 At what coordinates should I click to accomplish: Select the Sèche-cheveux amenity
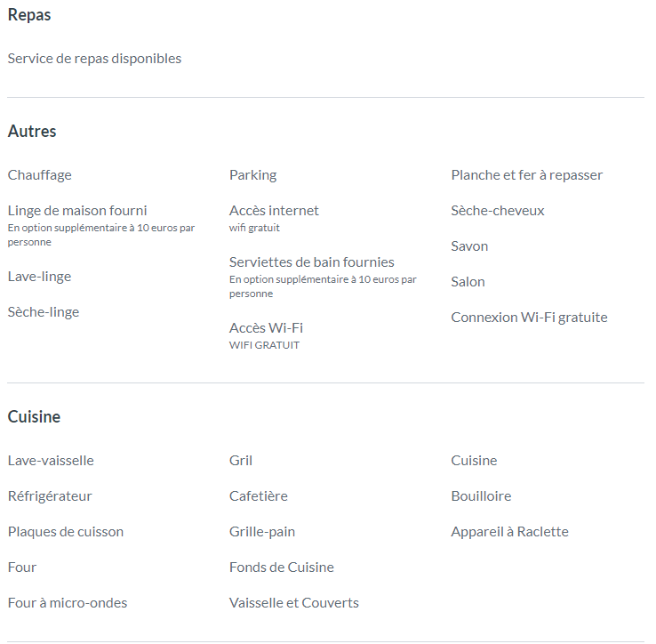(x=498, y=211)
